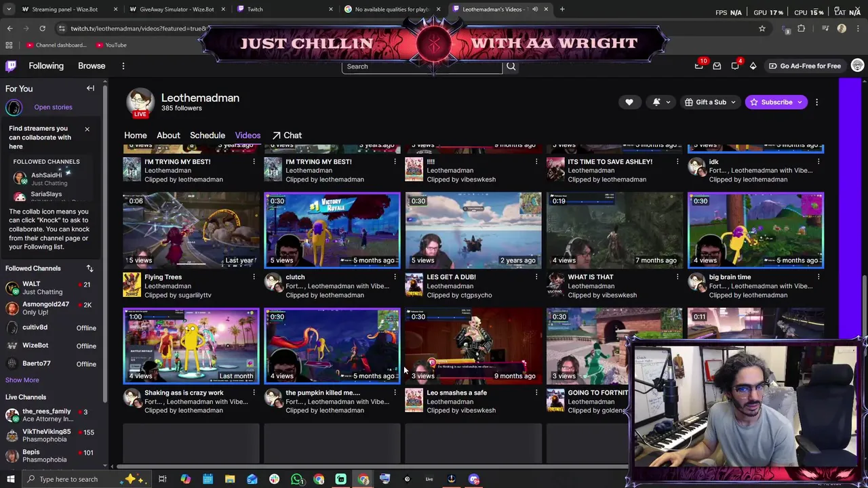Screen dimensions: 868x488
Task: Focus the Twitch search field
Action: [x=422, y=66]
